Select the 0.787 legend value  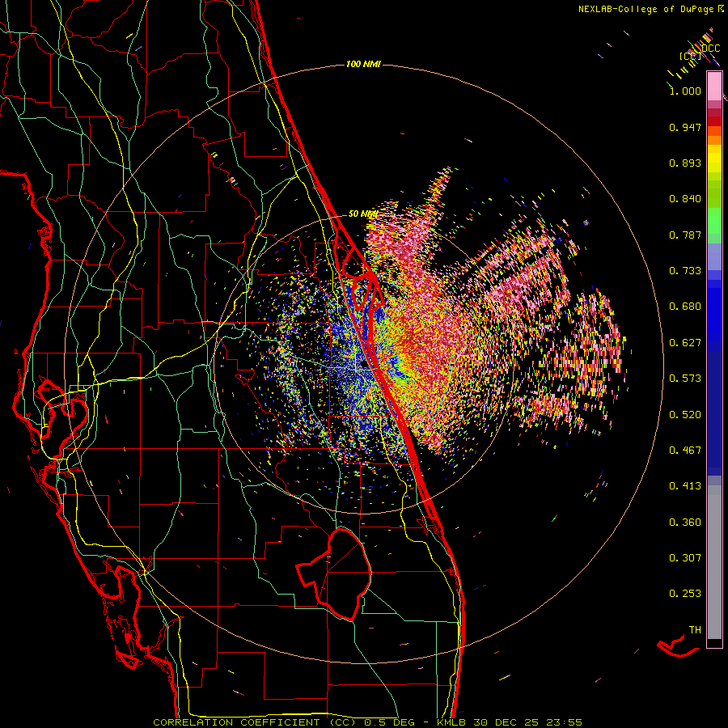tap(685, 235)
